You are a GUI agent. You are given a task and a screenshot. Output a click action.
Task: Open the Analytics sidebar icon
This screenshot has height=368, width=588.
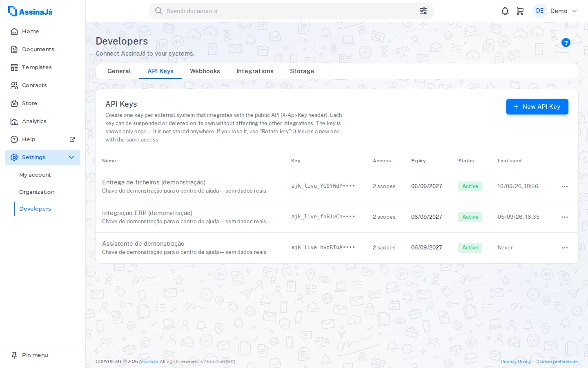click(14, 121)
